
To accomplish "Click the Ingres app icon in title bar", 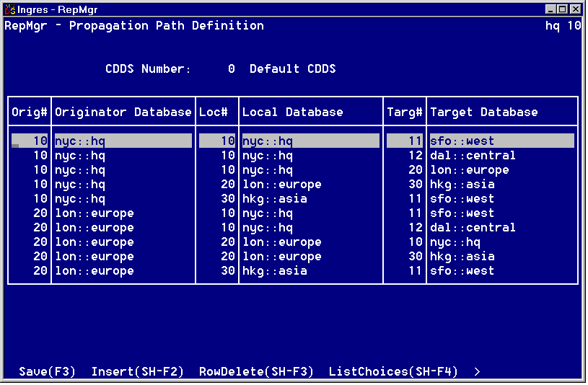I will [x=10, y=9].
